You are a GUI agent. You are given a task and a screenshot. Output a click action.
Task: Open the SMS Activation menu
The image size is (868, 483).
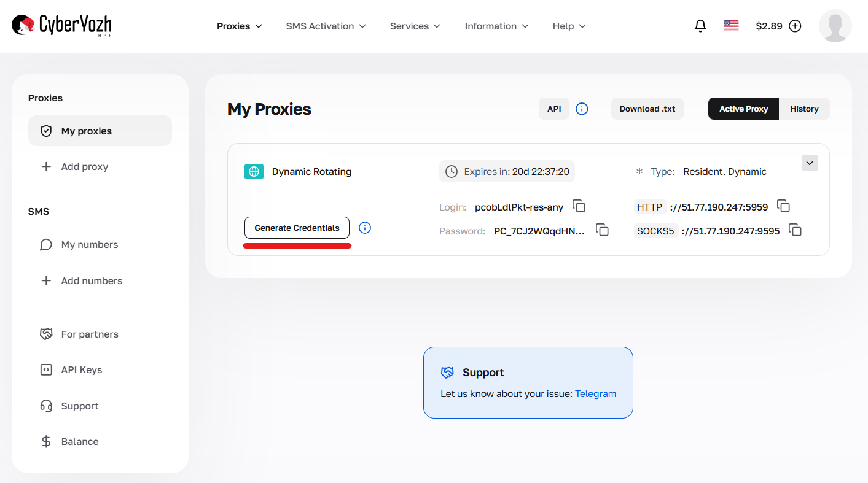click(x=326, y=26)
